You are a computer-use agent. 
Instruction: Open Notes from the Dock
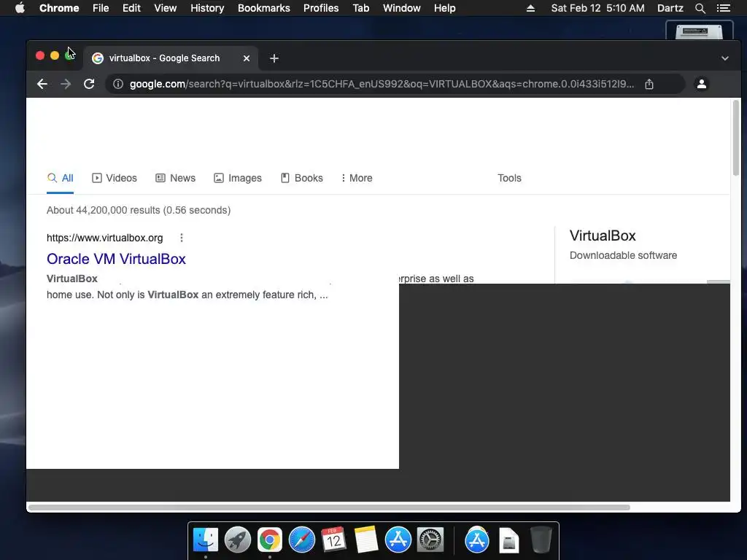click(366, 540)
